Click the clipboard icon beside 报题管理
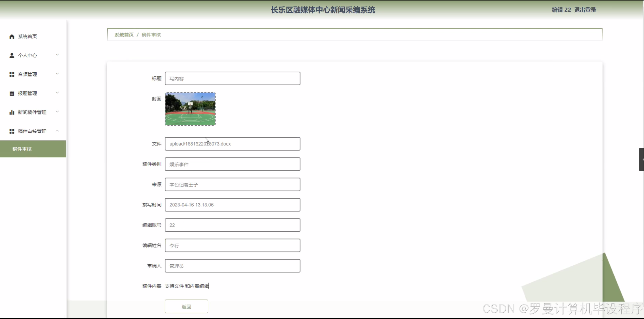Screen dimensions: 644x319 click(x=12, y=93)
